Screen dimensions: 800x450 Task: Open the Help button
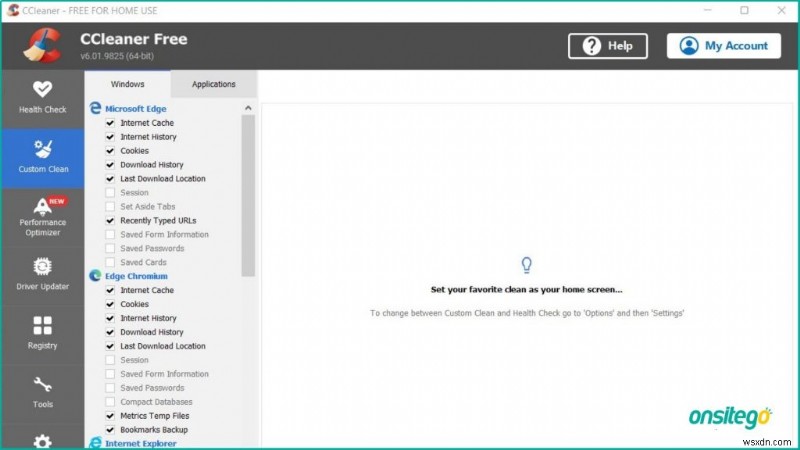tap(608, 46)
